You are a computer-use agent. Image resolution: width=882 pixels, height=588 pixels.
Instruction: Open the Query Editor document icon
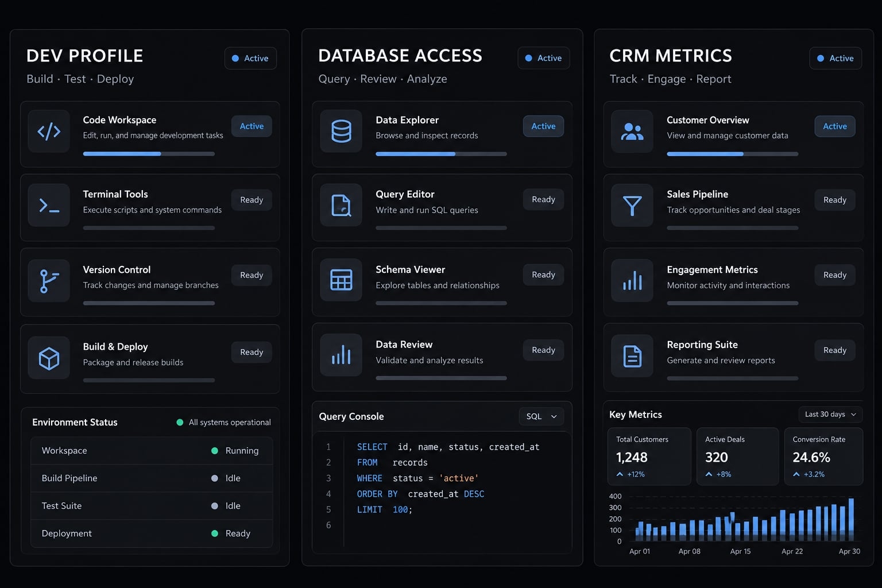(x=341, y=205)
